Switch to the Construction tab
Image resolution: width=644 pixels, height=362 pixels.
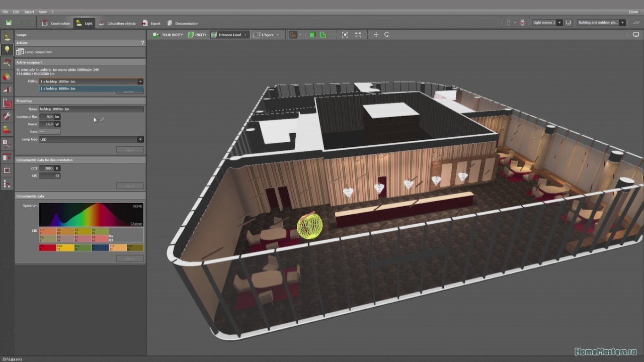(56, 23)
